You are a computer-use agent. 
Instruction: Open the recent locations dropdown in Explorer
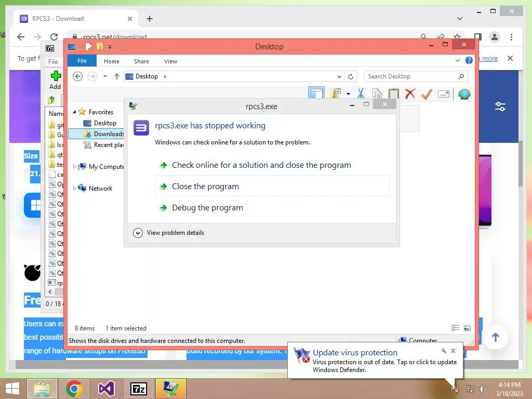105,76
